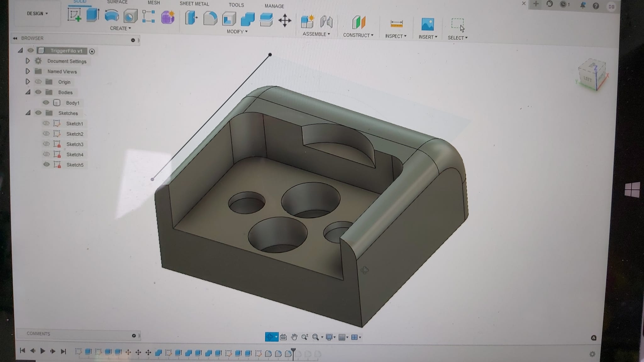Screen dimensions: 644x362
Task: Play the design timeline
Action: (x=43, y=351)
